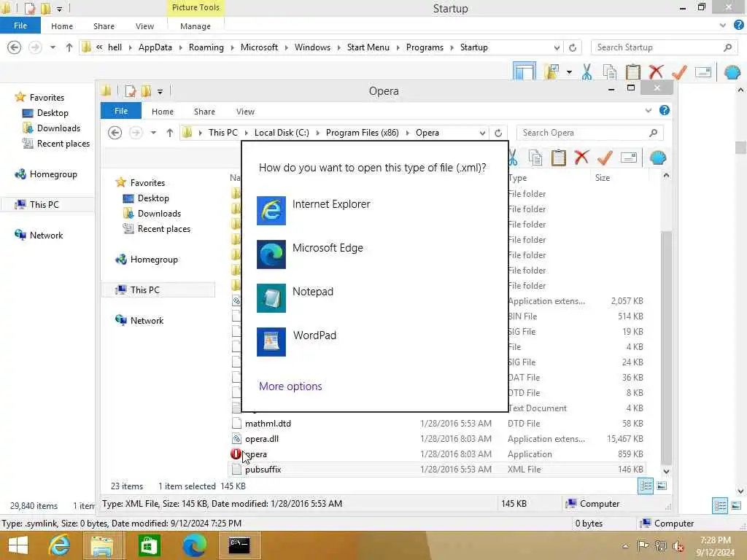The width and height of the screenshot is (747, 560).
Task: Switch Startup window to Details view
Action: (x=720, y=505)
